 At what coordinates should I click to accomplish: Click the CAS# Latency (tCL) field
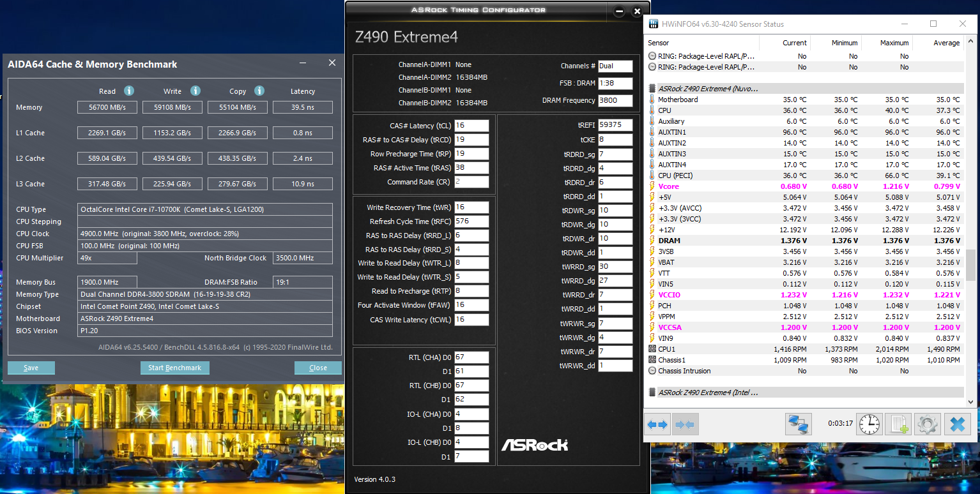coord(471,126)
